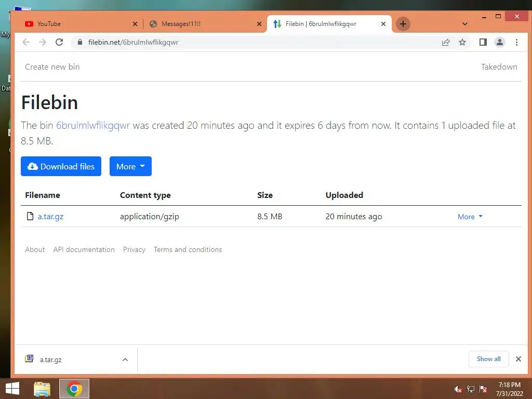This screenshot has width=532, height=399.
Task: Close the YouTube tab
Action: 135,24
